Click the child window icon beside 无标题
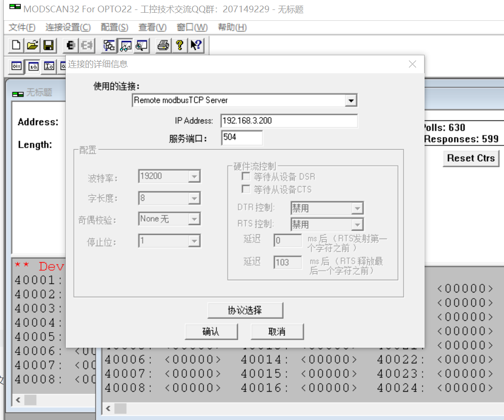504x420 pixels. point(18,94)
